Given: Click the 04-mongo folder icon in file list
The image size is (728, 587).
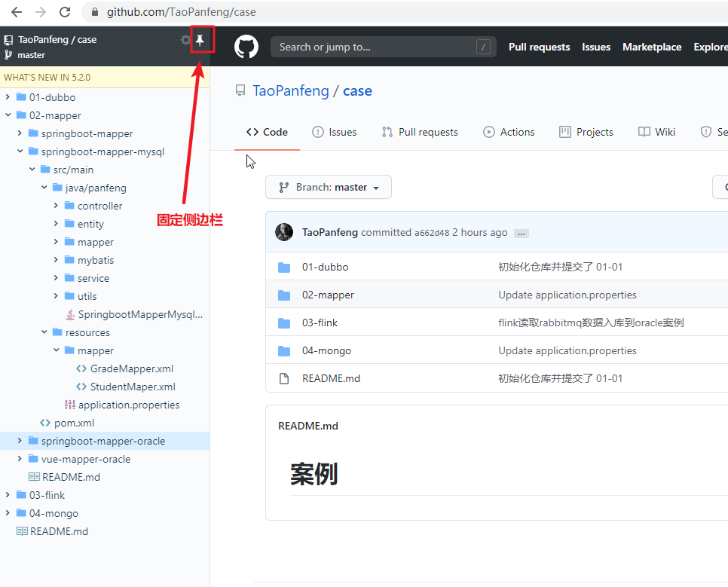Looking at the screenshot, I should click(x=284, y=351).
